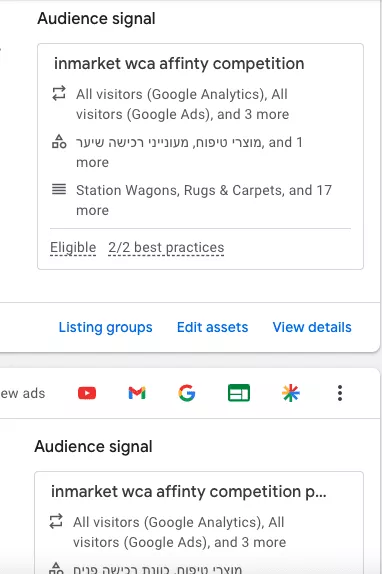Select the Google Search preview icon
The height and width of the screenshot is (574, 382).
pos(187,393)
